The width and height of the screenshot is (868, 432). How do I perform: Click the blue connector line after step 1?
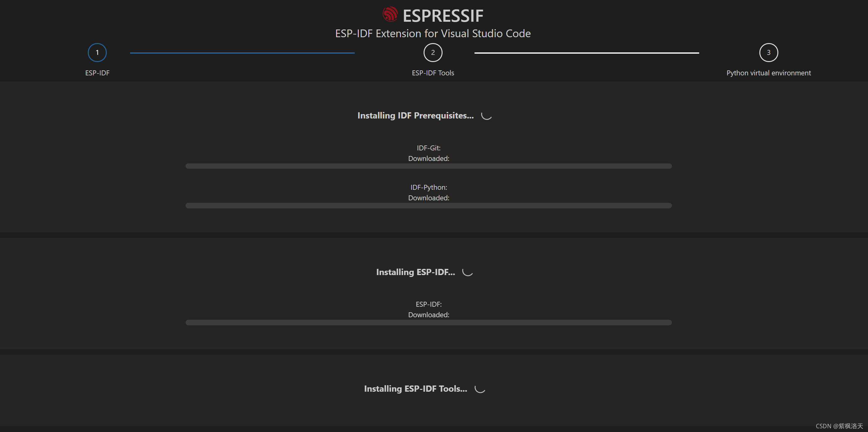coord(242,53)
